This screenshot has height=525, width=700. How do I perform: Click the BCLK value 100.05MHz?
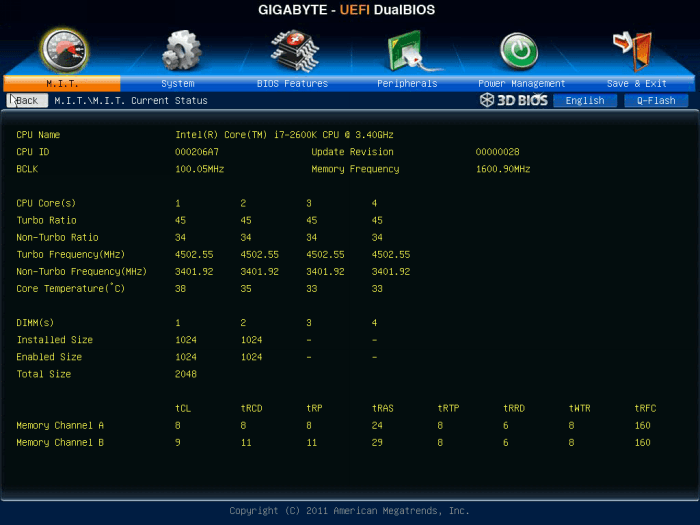200,169
